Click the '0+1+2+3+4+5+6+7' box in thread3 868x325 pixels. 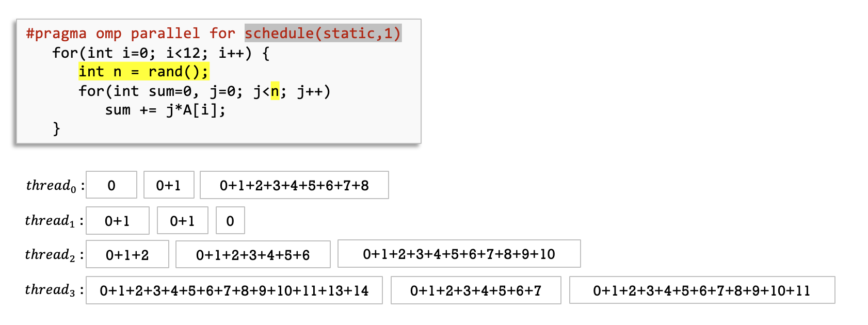[475, 290]
